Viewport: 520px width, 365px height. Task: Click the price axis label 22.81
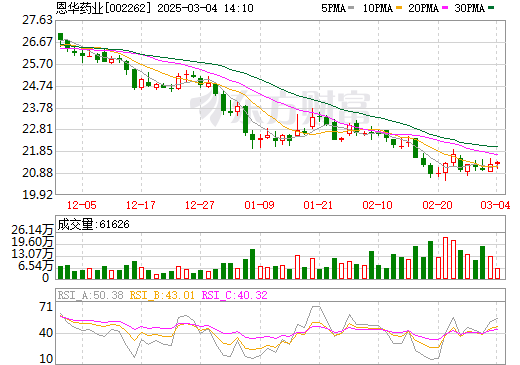[x=37, y=129]
